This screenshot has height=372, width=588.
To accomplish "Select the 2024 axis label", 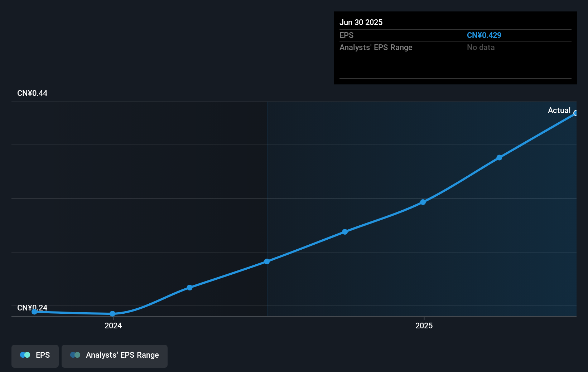I will tap(113, 326).
